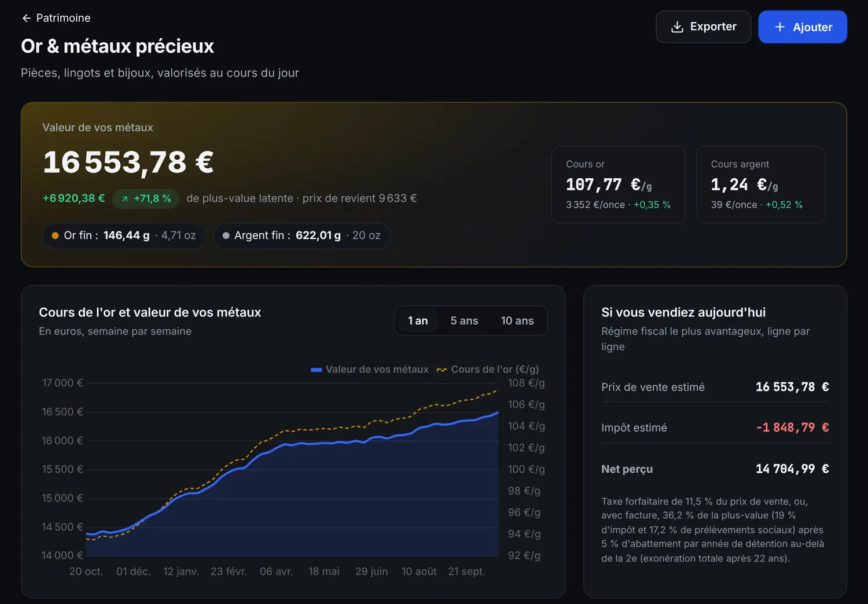Select the 1 an period tab
868x604 pixels.
tap(417, 321)
